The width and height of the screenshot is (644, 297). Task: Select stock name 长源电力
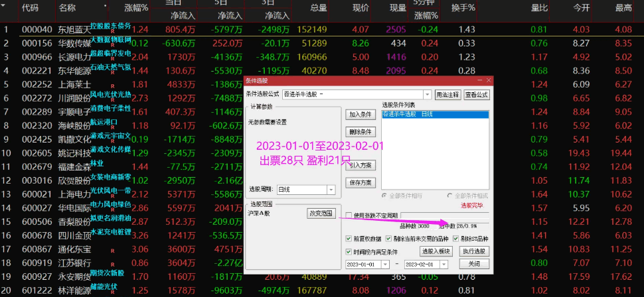coord(75,57)
